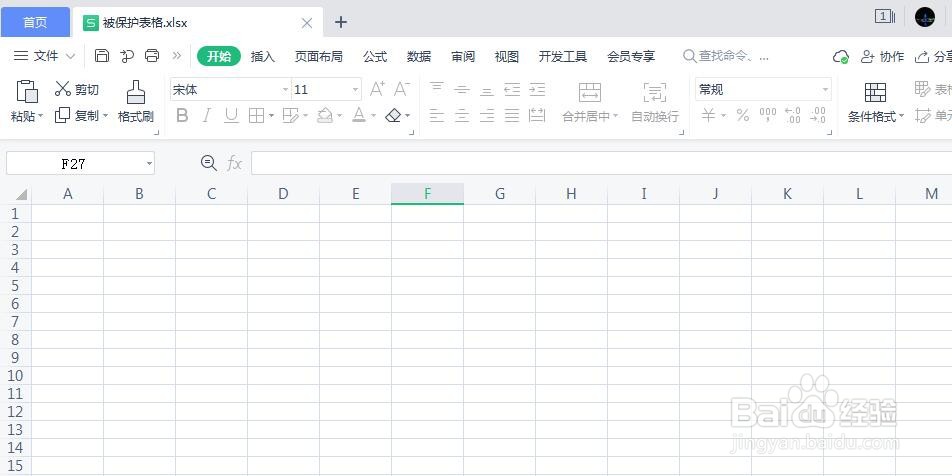The width and height of the screenshot is (952, 476).
Task: Switch to the Review tab
Action: (x=463, y=56)
